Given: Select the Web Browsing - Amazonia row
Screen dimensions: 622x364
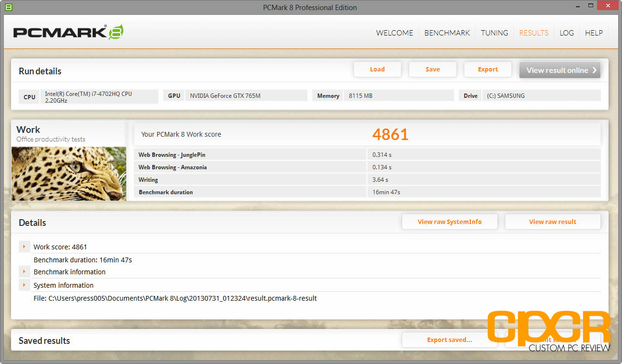Looking at the screenshot, I should tap(367, 167).
